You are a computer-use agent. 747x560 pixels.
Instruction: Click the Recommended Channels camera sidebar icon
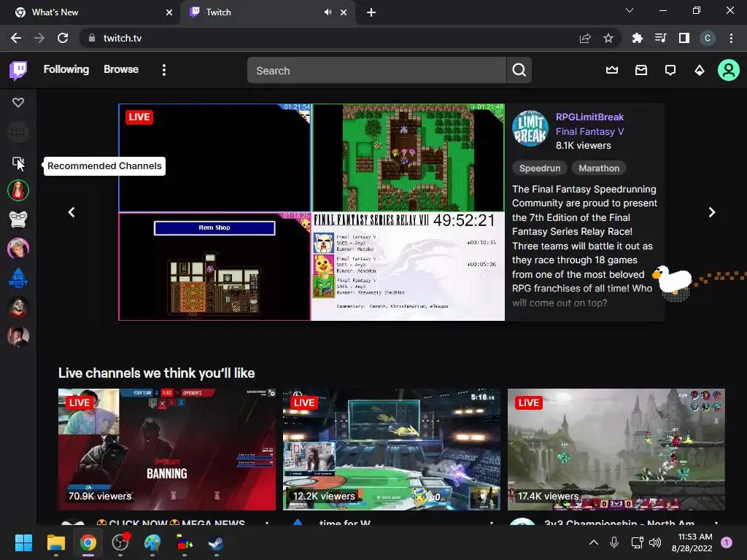18,163
